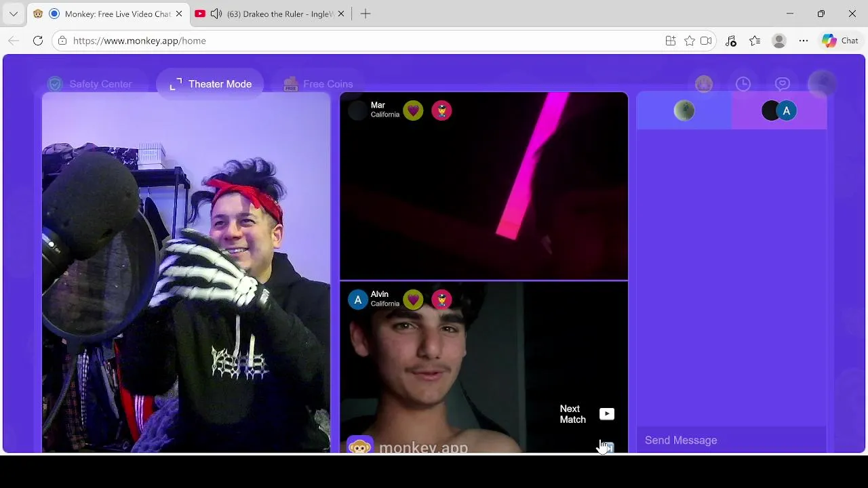Viewport: 868px width, 488px height.
Task: Open a new browser tab
Action: pos(366,14)
